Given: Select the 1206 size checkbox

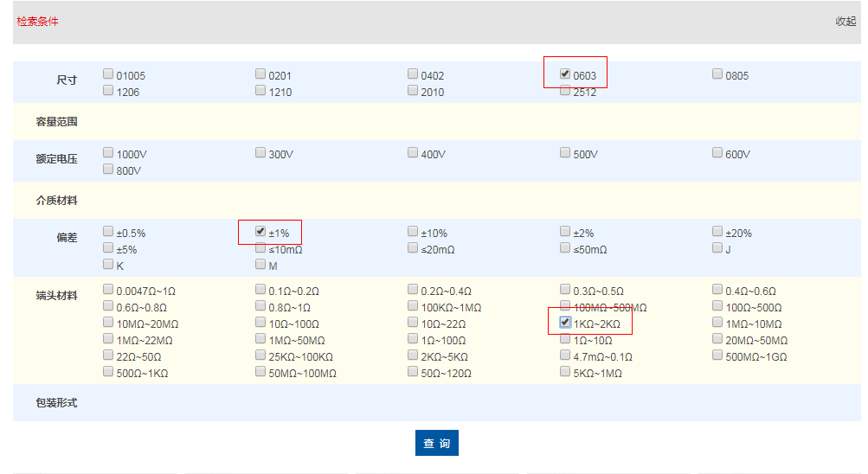Looking at the screenshot, I should pyautogui.click(x=108, y=91).
